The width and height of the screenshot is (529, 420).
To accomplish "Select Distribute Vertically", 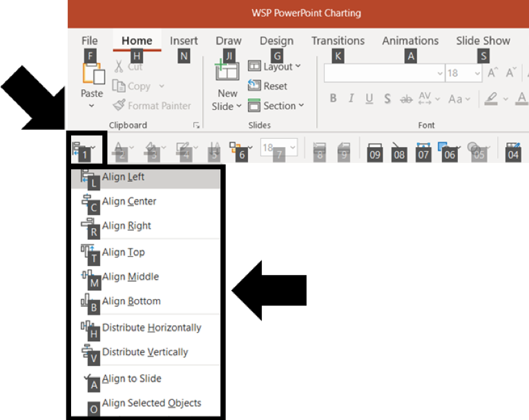I will (146, 352).
